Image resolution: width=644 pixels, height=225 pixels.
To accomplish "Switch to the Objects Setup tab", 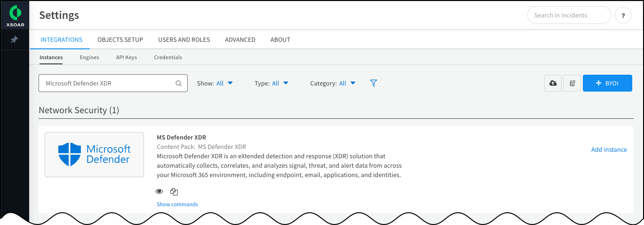I will click(120, 39).
